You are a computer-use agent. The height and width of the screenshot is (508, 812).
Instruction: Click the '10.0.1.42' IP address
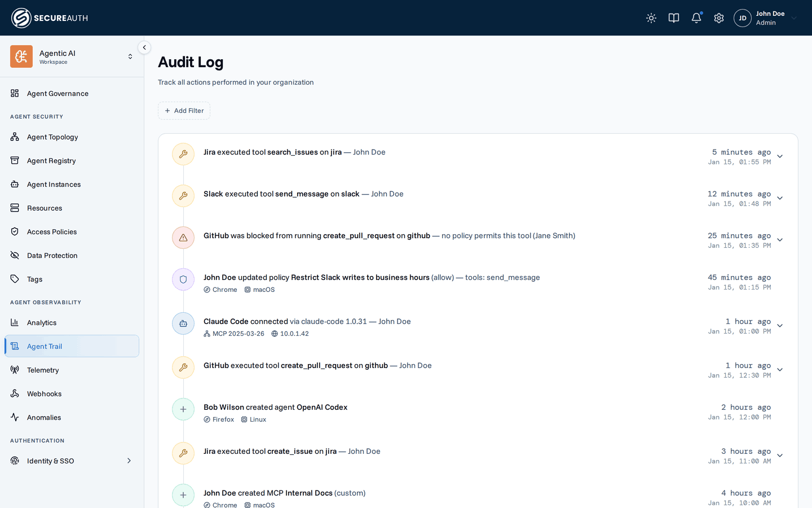click(x=294, y=334)
